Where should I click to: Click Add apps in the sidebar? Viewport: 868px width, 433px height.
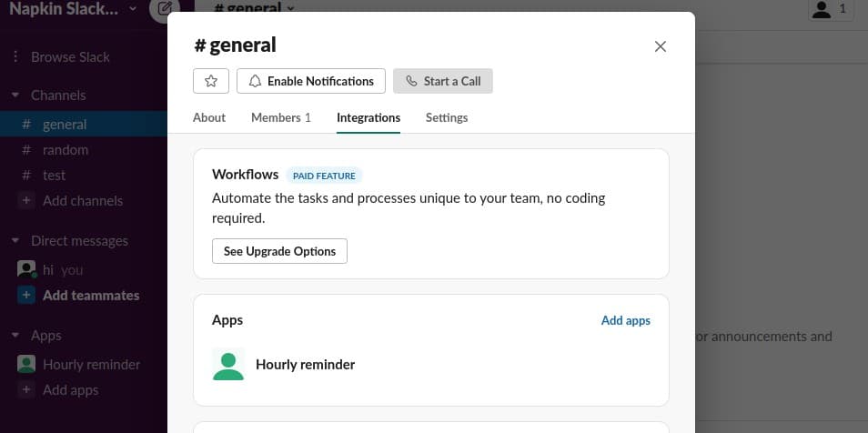70,390
